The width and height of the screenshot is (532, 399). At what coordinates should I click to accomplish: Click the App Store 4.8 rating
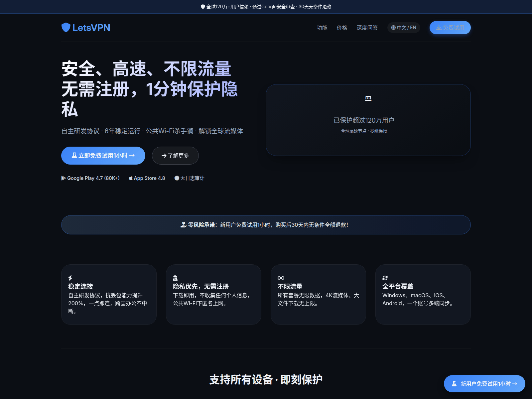[147, 178]
